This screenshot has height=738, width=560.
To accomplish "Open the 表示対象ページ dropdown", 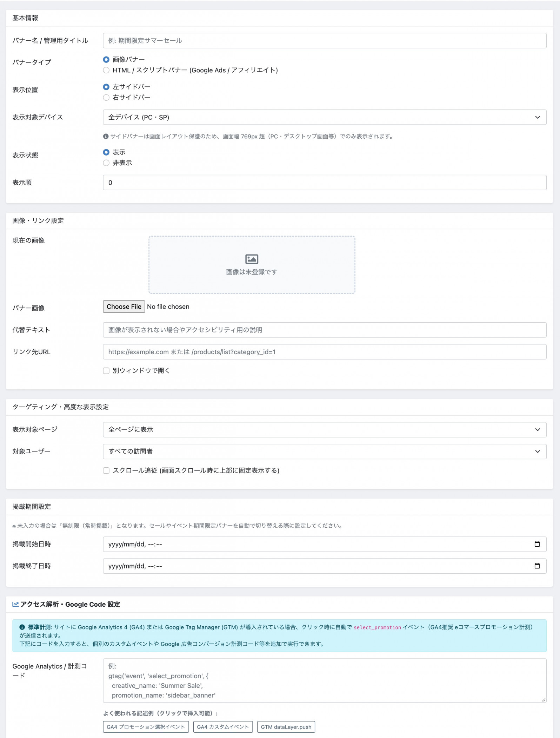I will click(x=325, y=429).
